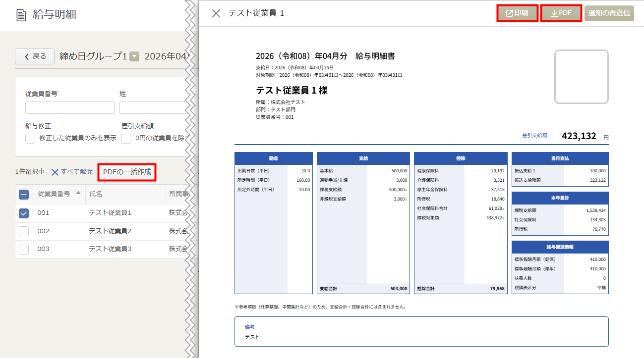This screenshot has width=644, height=358.
Task: Sort by 従業員番号 using the arrow icon
Action: [78, 193]
